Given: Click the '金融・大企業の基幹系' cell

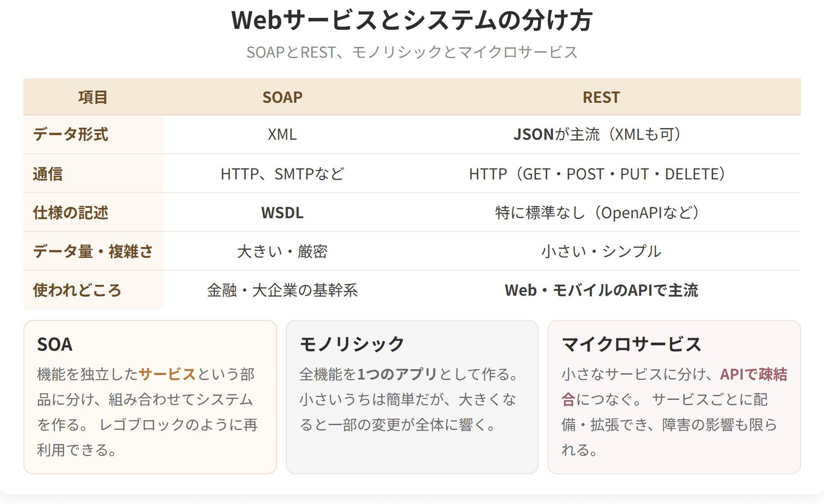Looking at the screenshot, I should (282, 290).
